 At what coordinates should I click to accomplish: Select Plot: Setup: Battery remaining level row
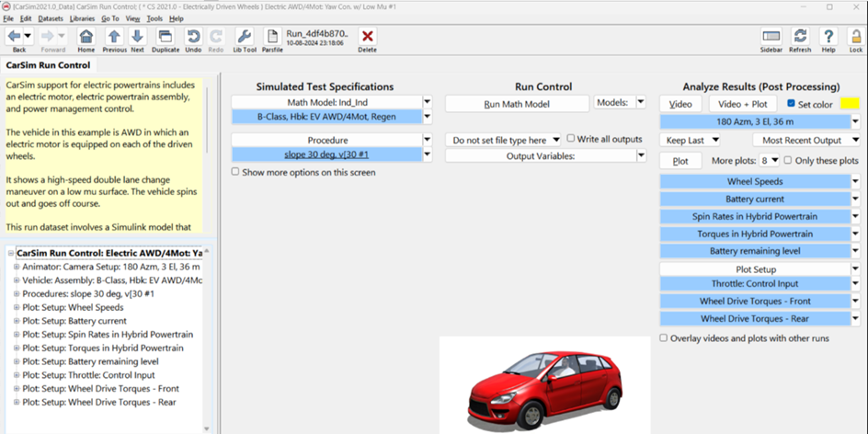[91, 361]
